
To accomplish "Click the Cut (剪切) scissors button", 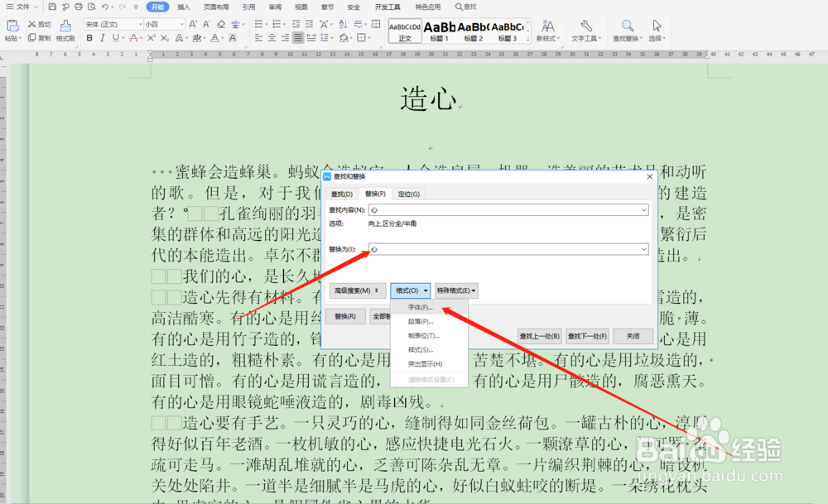I will coord(39,24).
